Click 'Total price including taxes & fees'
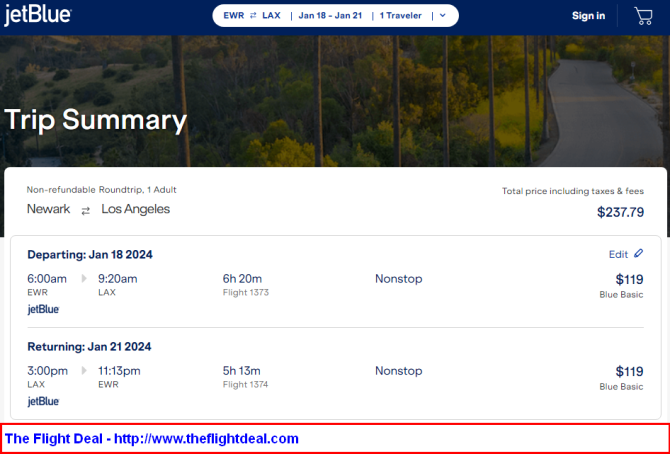 (573, 191)
